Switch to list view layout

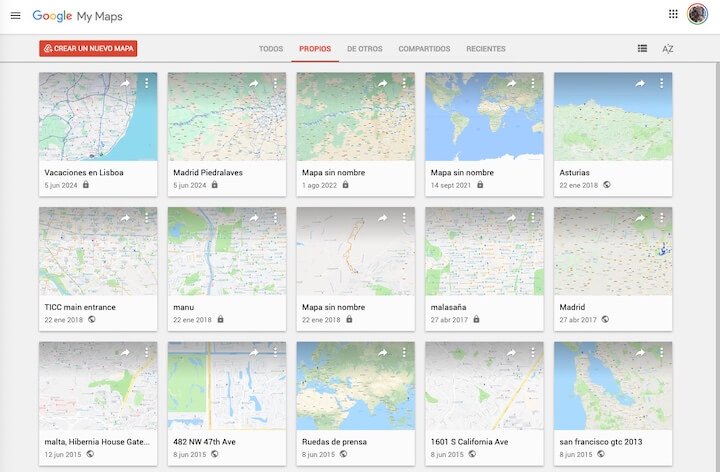[642, 48]
